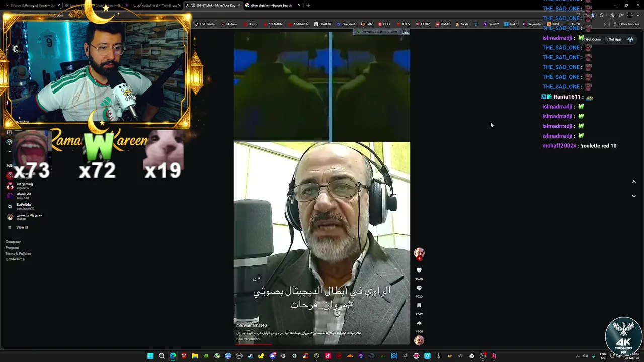Switch to the TikTok - Make Your Day tab

tap(213, 5)
